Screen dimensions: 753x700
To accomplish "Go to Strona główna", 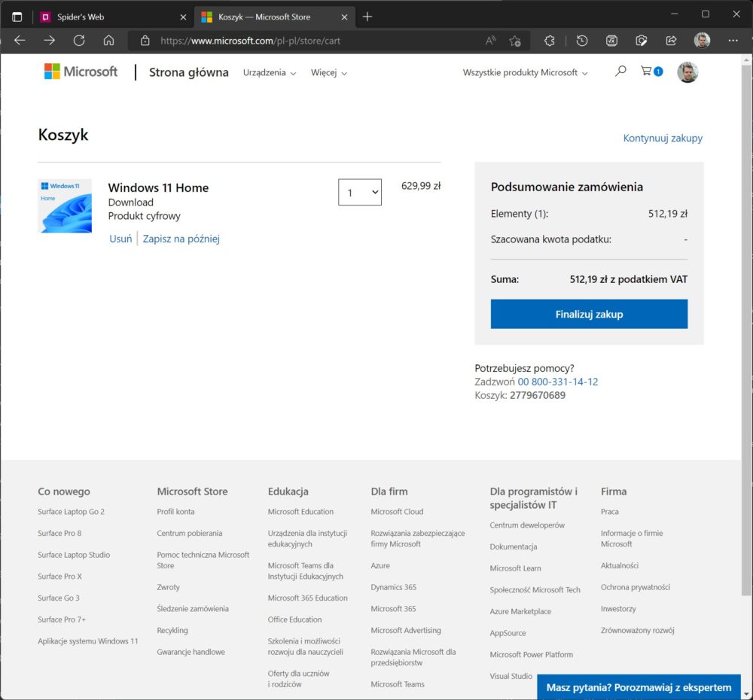I will click(x=189, y=72).
